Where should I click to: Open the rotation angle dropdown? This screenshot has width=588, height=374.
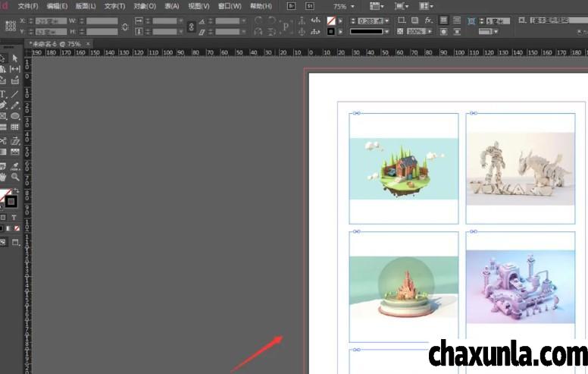(244, 21)
